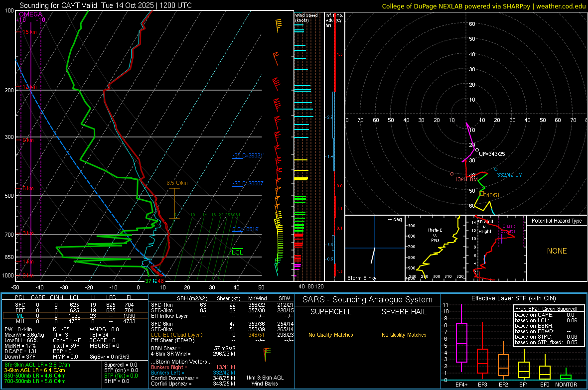The width and height of the screenshot is (588, 390).
Task: Click the Bunkers Left = 332/42 kt line
Action: (193, 373)
